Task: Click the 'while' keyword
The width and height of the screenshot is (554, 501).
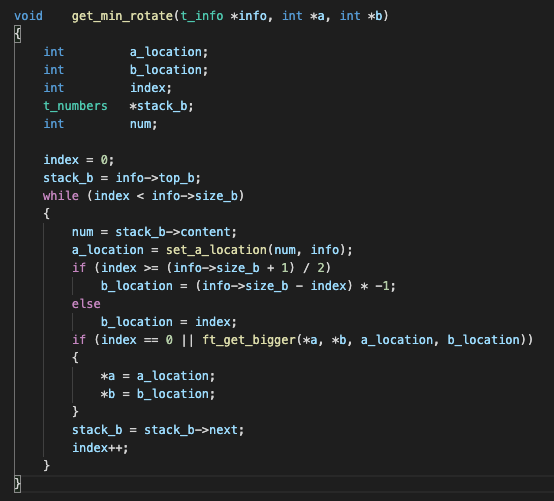Action: pyautogui.click(x=61, y=196)
